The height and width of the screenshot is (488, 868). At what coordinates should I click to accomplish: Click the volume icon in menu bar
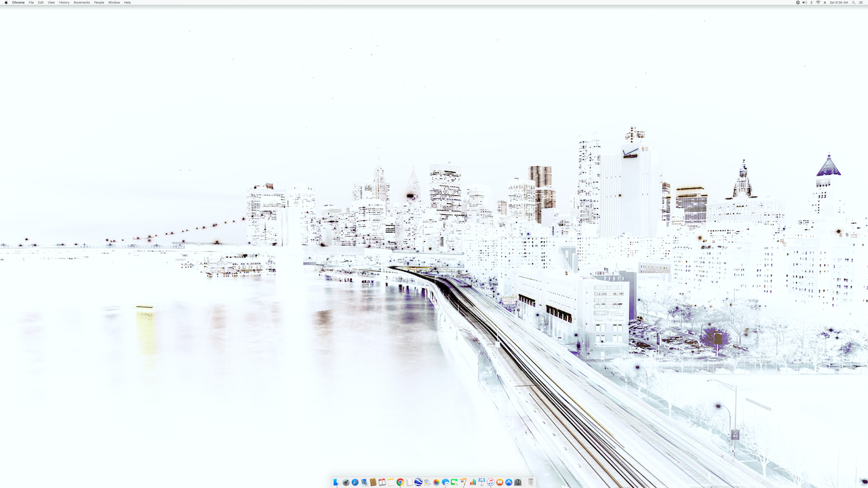point(805,3)
